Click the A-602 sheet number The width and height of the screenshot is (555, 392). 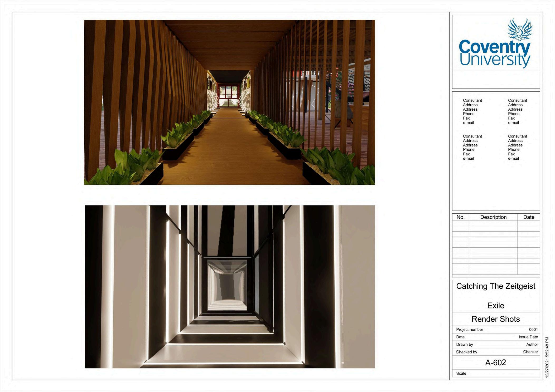point(496,362)
